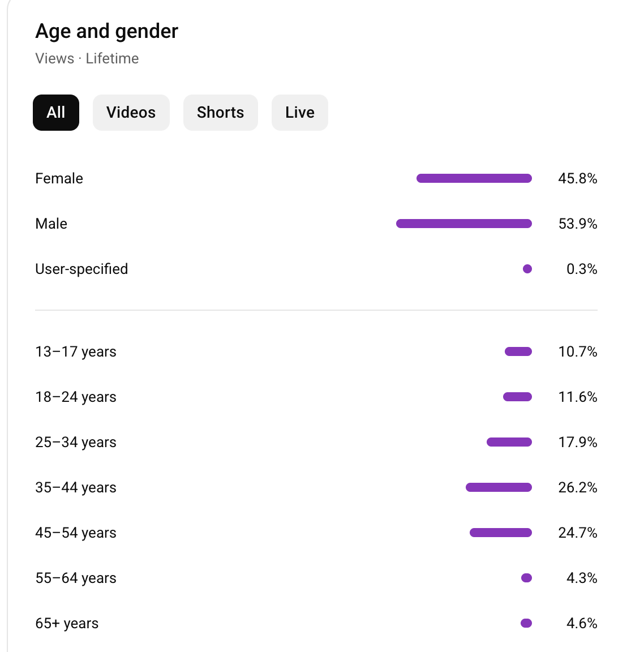Open the Shorts filter chip
The image size is (644, 652).
pyautogui.click(x=220, y=113)
